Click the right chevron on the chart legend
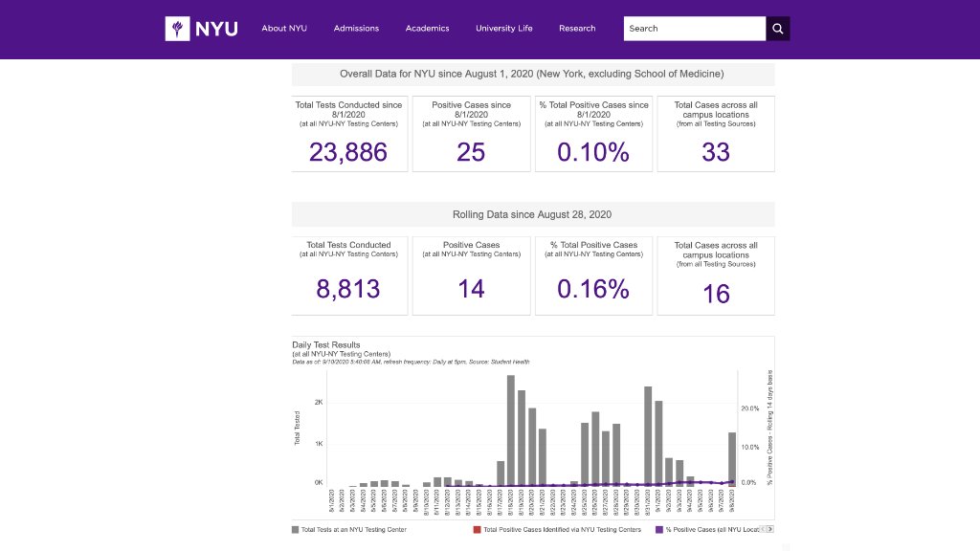The image size is (980, 551). (x=771, y=527)
